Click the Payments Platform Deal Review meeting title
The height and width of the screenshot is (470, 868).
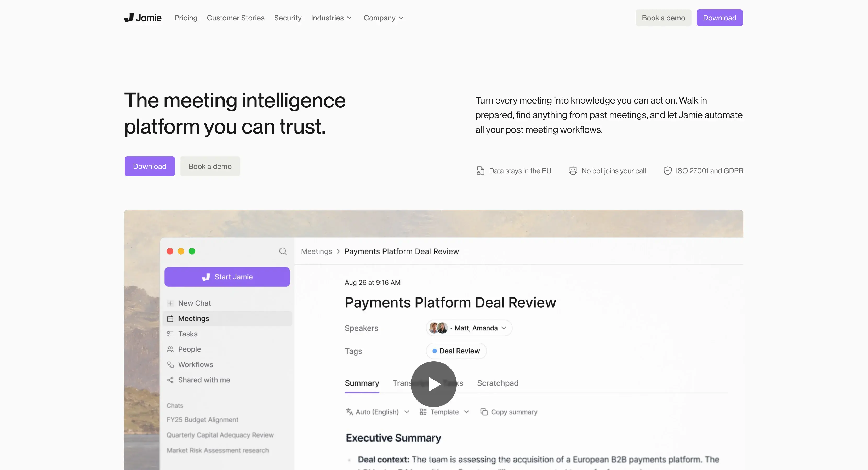(x=450, y=302)
